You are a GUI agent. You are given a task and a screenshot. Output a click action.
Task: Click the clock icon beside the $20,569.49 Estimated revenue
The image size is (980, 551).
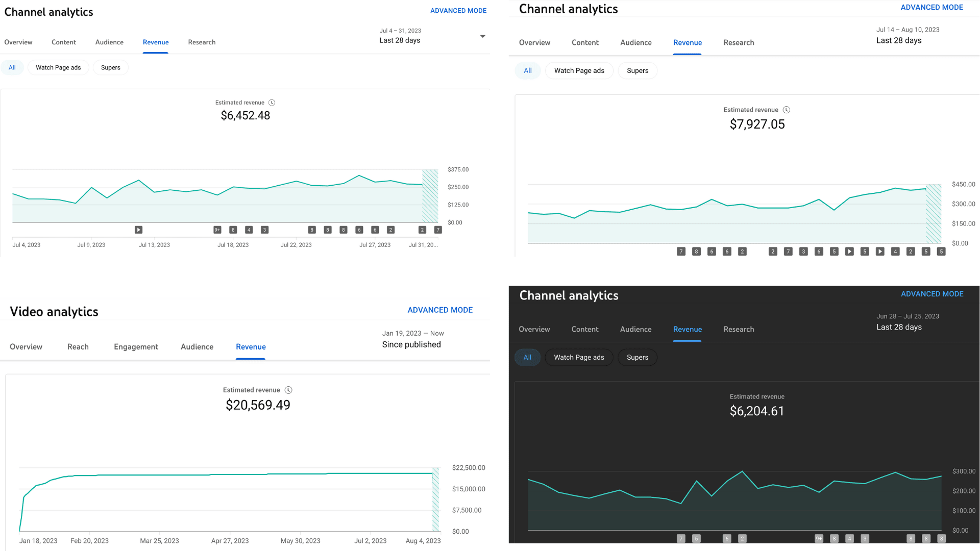pos(288,390)
